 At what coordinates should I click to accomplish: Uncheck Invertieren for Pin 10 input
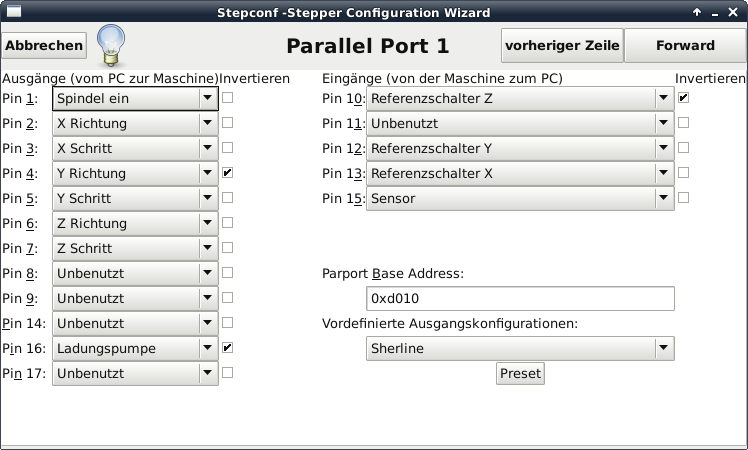pyautogui.click(x=684, y=98)
